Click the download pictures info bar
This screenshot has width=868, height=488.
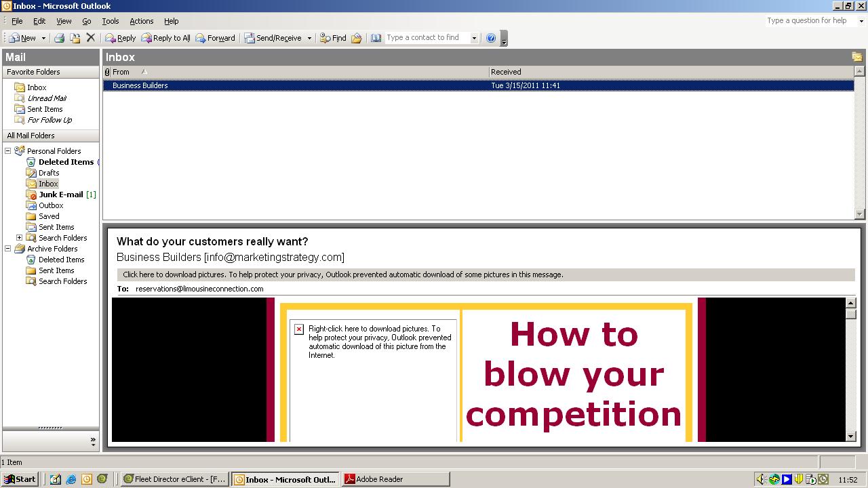(x=486, y=274)
